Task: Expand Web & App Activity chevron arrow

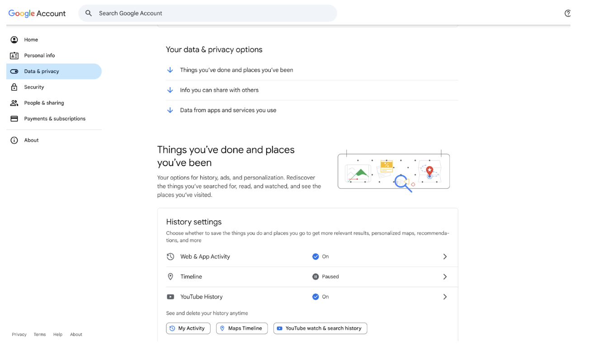Action: [445, 257]
